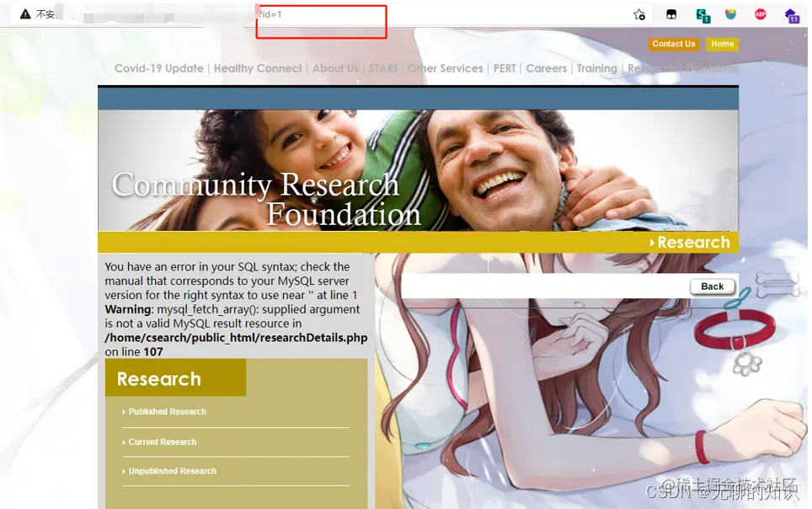This screenshot has height=509, width=812.
Task: Open Healthy Connect in the navigation
Action: [258, 68]
